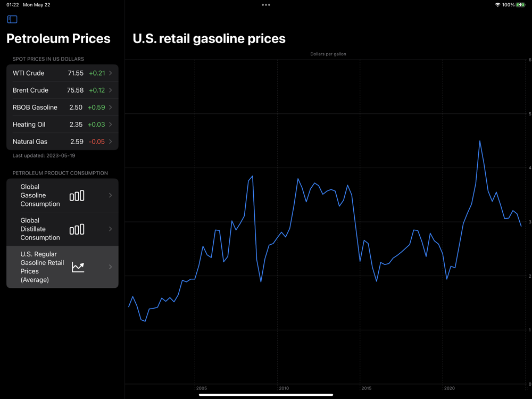This screenshot has height=399, width=532.
Task: Select the Global Distillate Consumption item
Action: (x=62, y=229)
